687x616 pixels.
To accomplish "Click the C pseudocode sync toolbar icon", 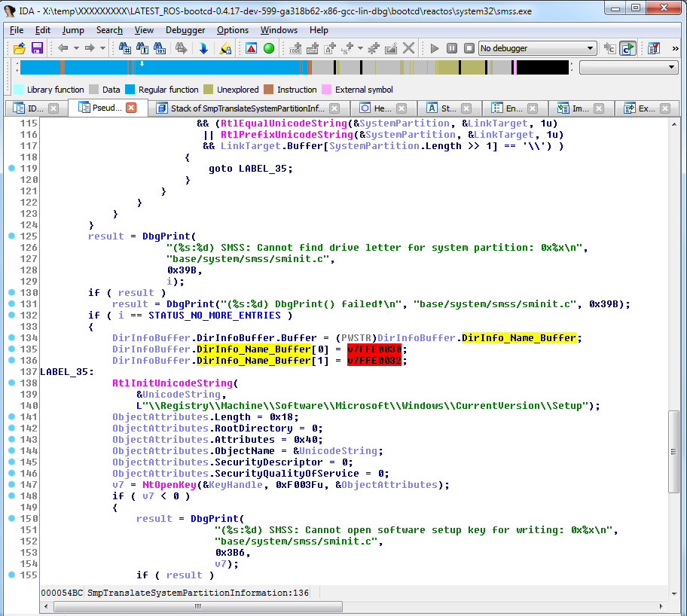I will [609, 48].
